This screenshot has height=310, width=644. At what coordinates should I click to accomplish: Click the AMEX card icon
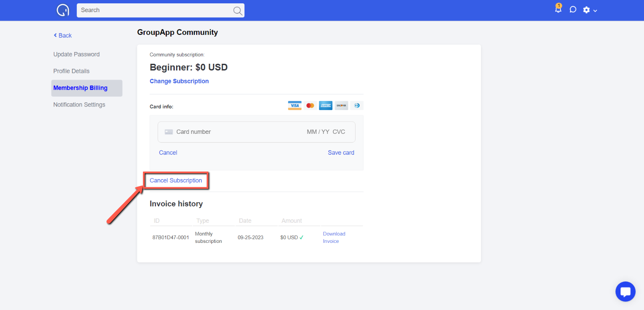(325, 105)
